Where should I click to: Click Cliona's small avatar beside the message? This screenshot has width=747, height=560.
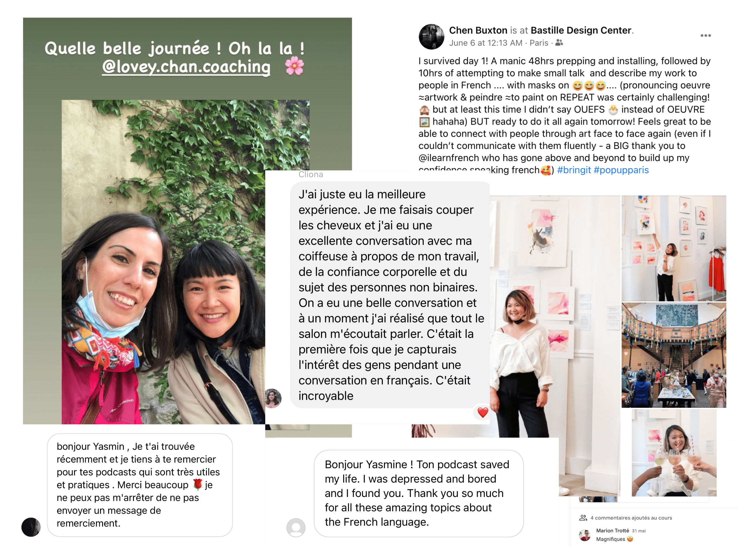point(273,398)
